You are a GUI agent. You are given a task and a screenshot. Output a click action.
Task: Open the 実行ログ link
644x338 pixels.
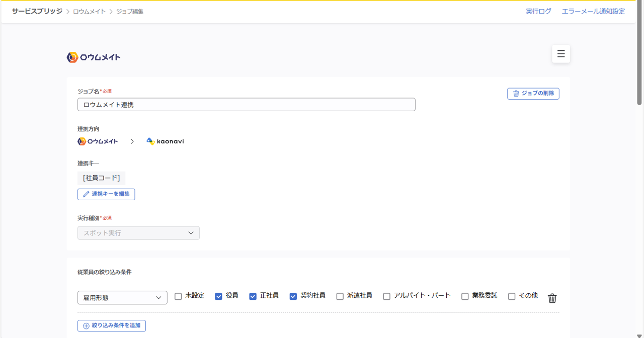click(x=538, y=11)
